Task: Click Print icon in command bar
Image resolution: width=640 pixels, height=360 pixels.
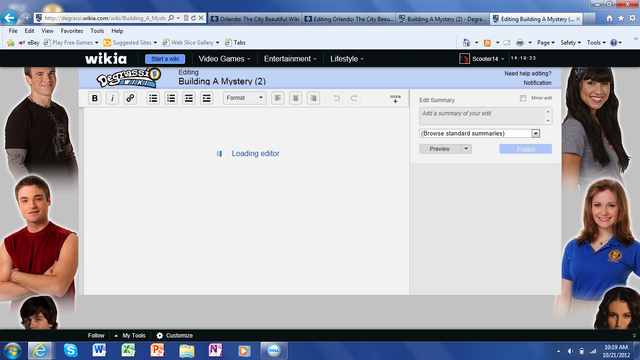Action: pyautogui.click(x=520, y=42)
